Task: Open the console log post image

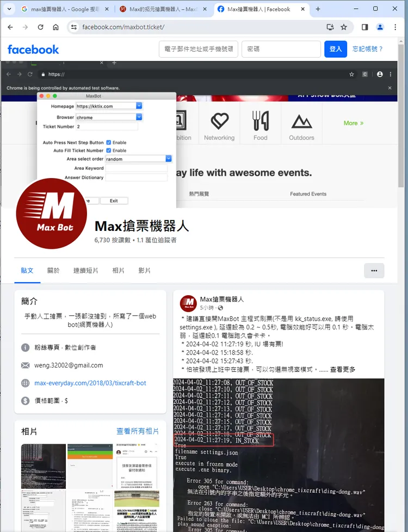Action: point(279,455)
